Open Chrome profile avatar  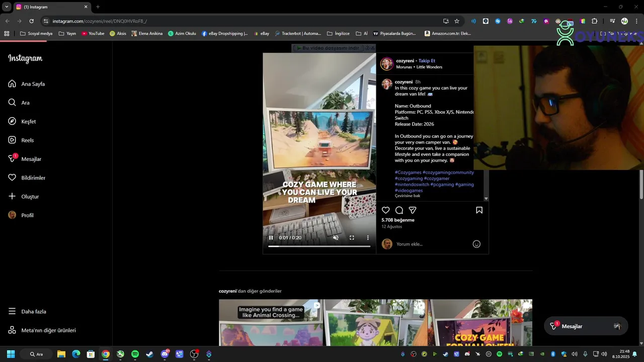coord(624,21)
